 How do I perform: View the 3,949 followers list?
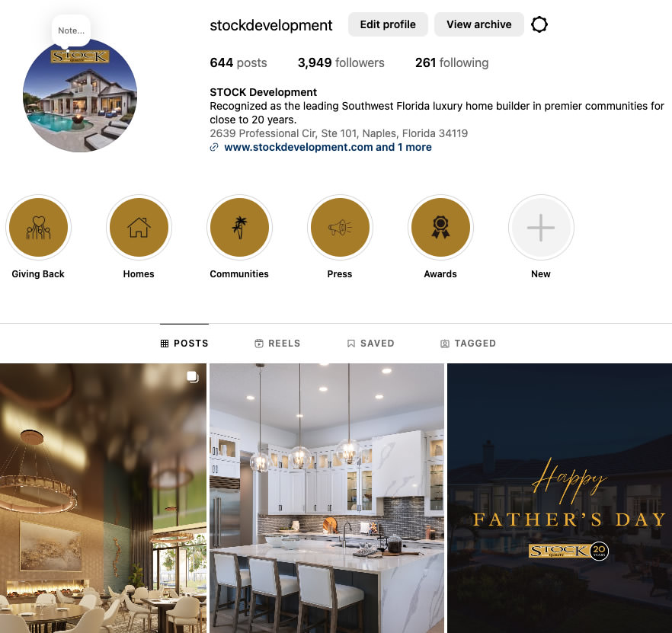tap(341, 63)
